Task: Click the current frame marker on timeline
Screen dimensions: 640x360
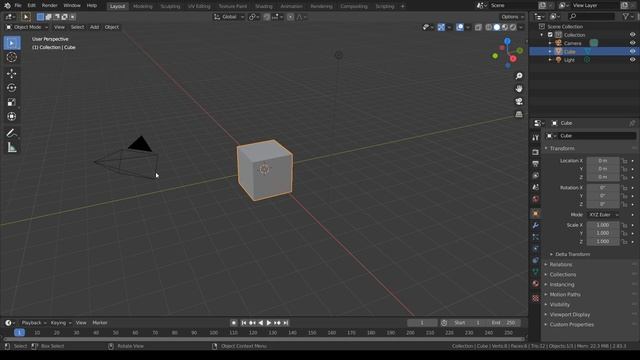Action: click(x=19, y=333)
